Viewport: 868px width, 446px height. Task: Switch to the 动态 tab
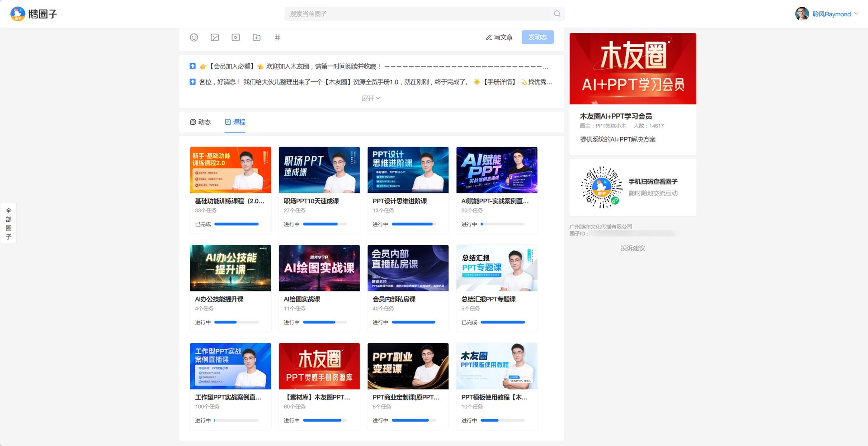[x=200, y=122]
